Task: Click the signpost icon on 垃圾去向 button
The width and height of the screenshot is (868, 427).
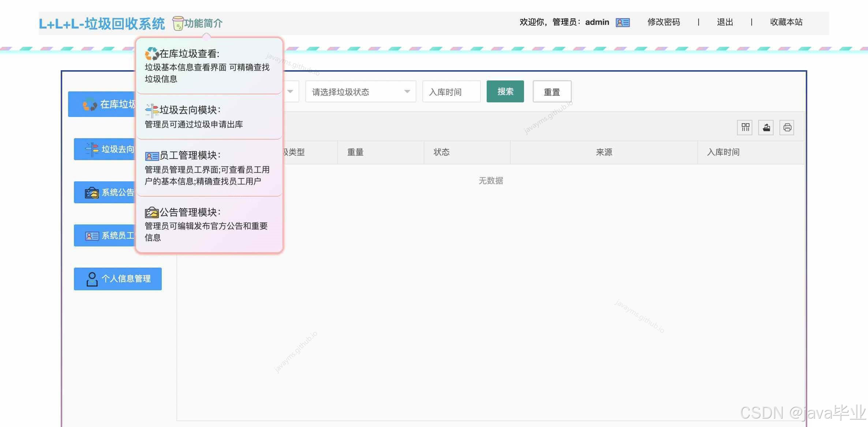Action: tap(92, 149)
